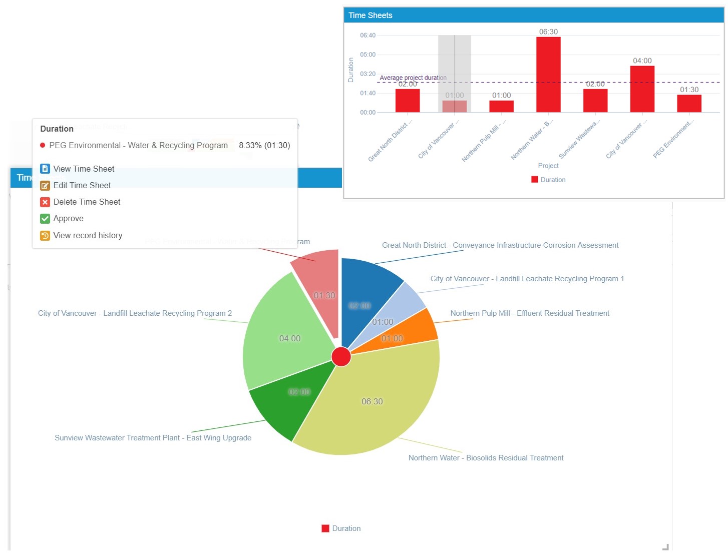Click the Northern Pulp Mill pie label
The image size is (728, 560).
pos(530,313)
